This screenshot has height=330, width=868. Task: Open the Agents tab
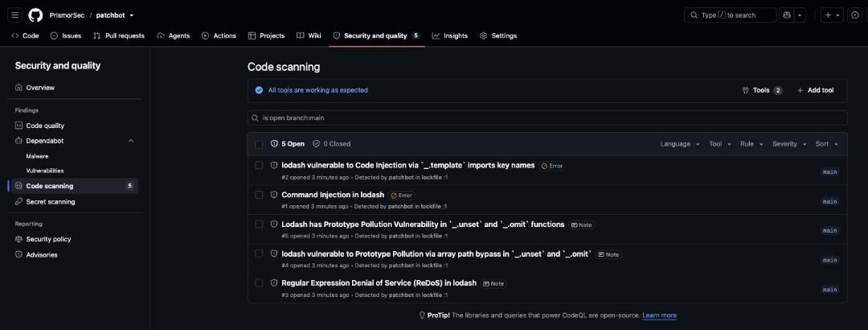point(174,35)
